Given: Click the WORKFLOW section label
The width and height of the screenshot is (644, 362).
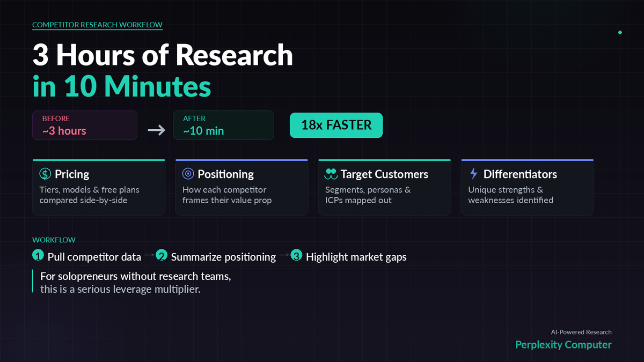Looking at the screenshot, I should (x=54, y=240).
